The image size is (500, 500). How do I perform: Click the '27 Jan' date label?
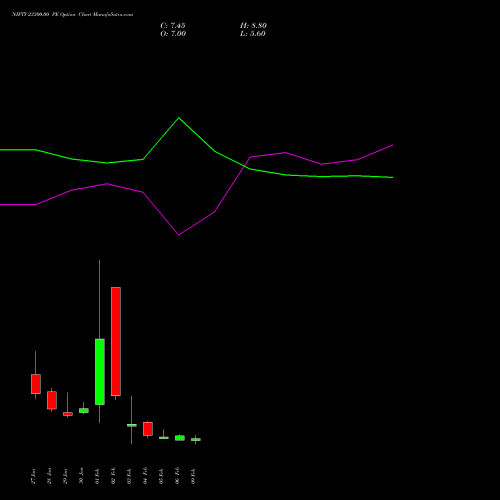click(x=33, y=476)
